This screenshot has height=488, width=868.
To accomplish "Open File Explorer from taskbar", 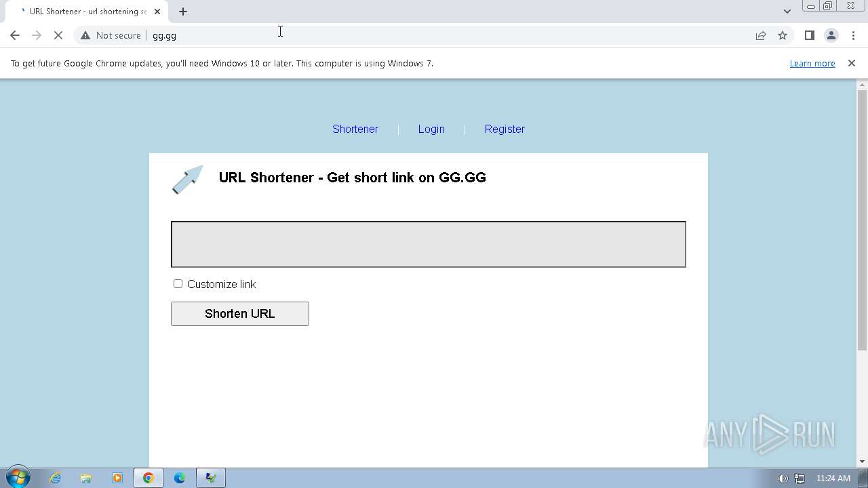I will (86, 478).
